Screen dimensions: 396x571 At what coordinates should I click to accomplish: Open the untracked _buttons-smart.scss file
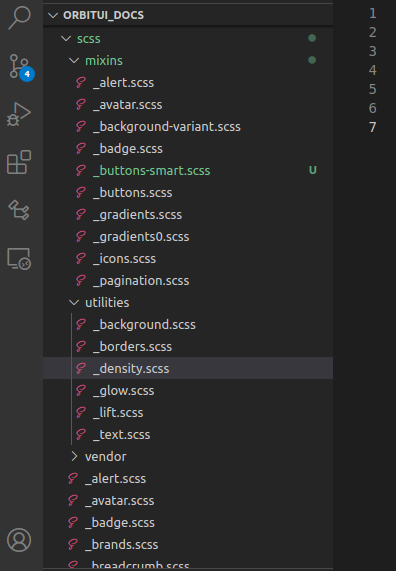(188, 171)
